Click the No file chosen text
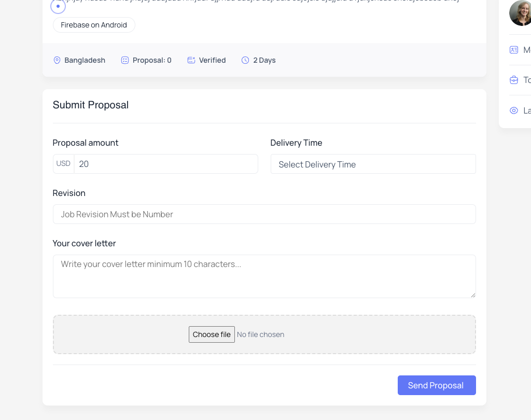 260,334
